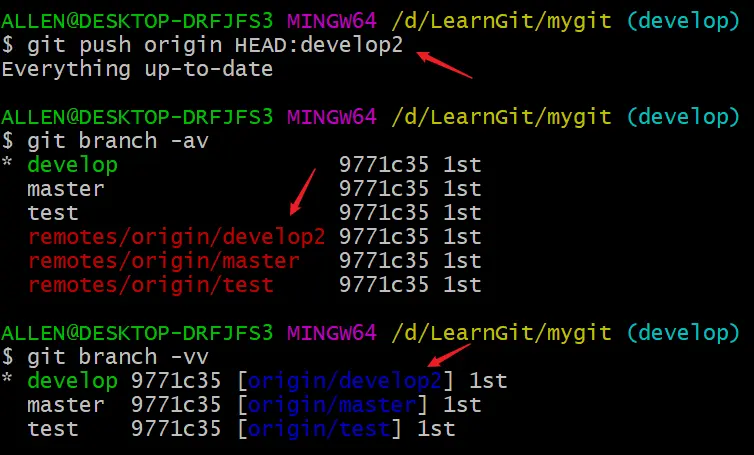Click the word 'push' in the git command
The height and width of the screenshot is (455, 754).
(105, 46)
